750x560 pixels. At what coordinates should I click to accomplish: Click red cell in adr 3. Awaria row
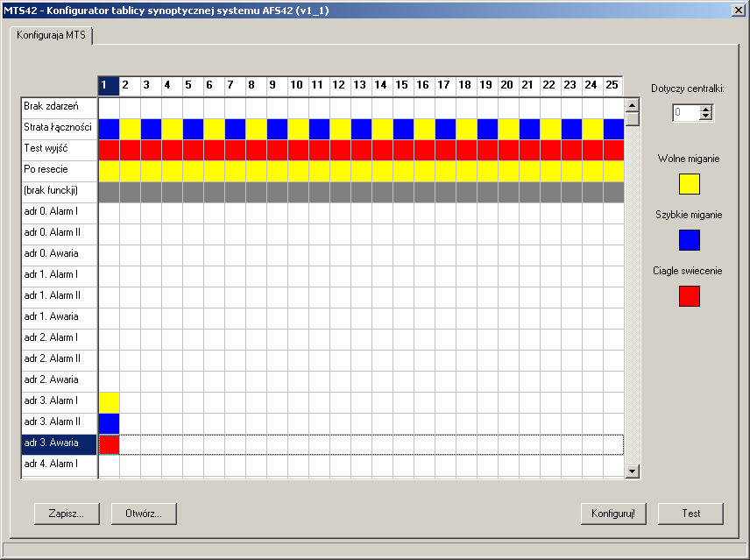(109, 444)
